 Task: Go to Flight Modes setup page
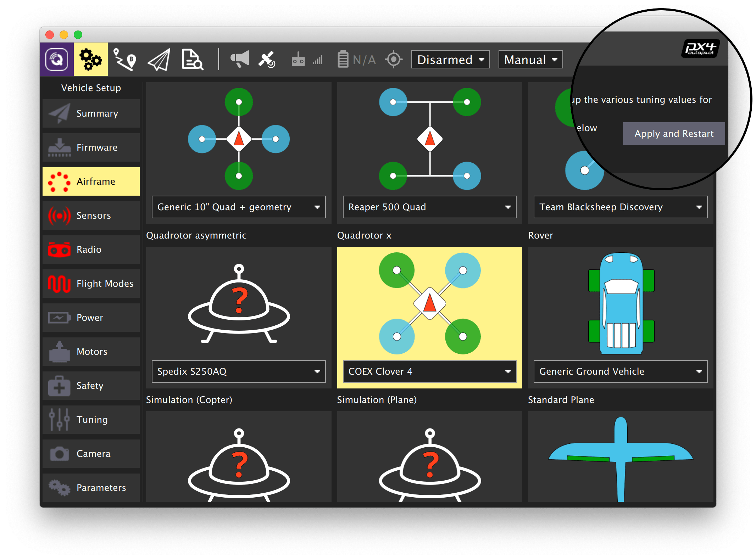[91, 284]
